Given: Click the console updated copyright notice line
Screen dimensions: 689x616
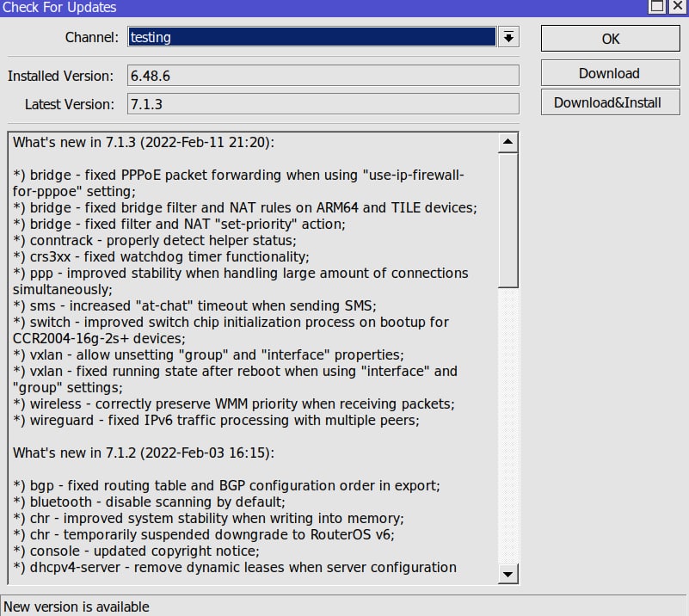Looking at the screenshot, I should 136,551.
